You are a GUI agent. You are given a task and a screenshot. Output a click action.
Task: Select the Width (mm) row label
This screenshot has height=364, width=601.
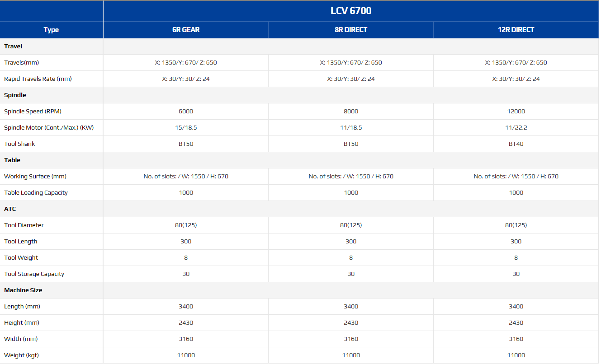[x=21, y=339]
